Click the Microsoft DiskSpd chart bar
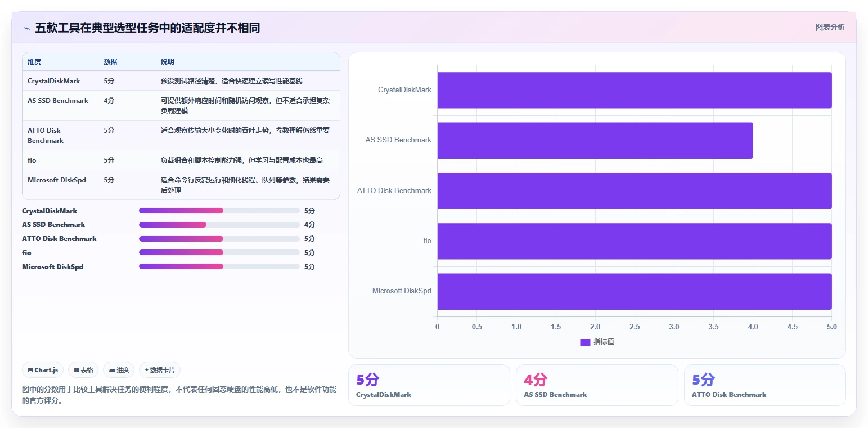The height and width of the screenshot is (428, 868). coord(635,291)
